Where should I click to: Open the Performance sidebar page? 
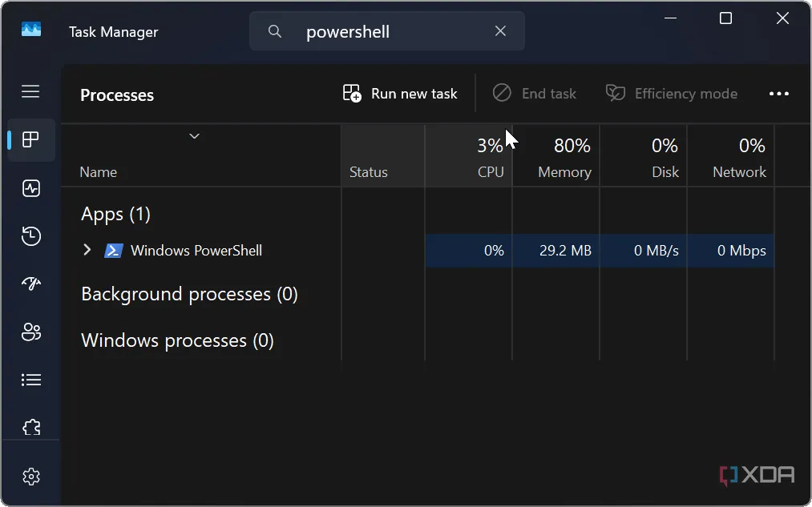[x=31, y=188]
